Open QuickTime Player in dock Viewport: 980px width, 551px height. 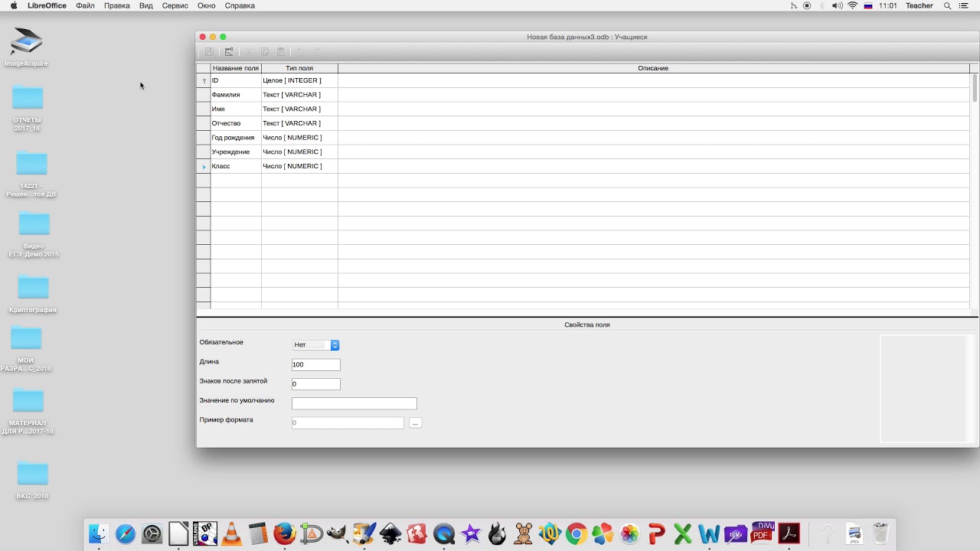point(444,533)
